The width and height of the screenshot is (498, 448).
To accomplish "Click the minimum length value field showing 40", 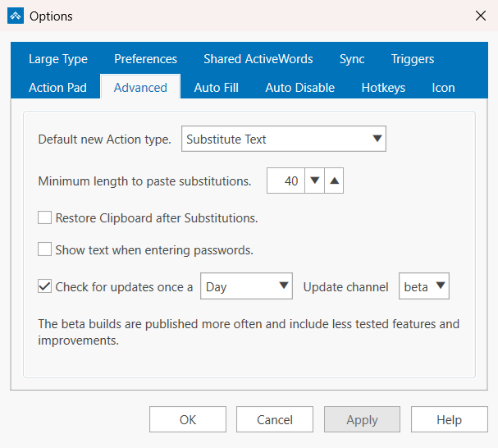I will pyautogui.click(x=286, y=181).
